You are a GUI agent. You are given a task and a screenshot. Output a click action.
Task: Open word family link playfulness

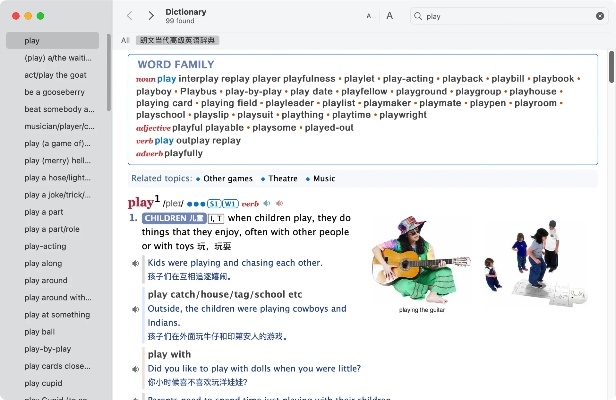click(x=309, y=79)
